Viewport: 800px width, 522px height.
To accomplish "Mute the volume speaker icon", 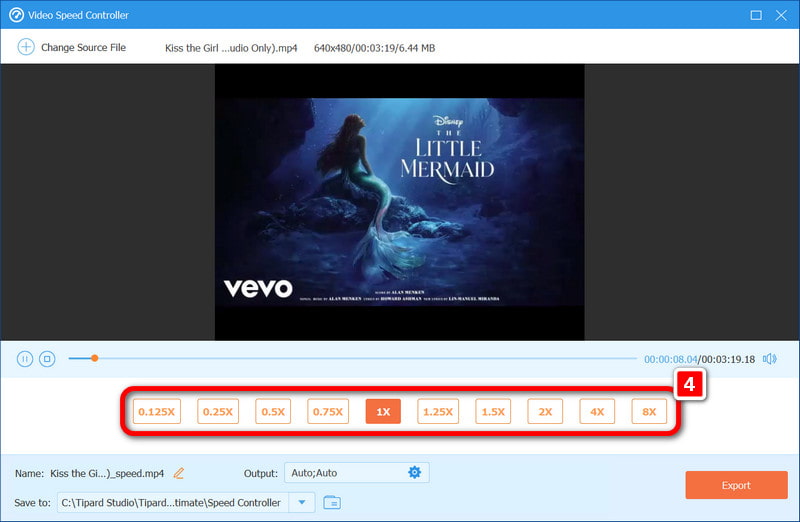I will [x=769, y=359].
